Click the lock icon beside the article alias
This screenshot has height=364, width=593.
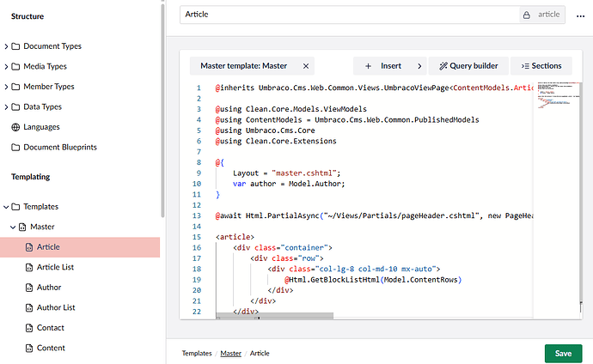526,15
